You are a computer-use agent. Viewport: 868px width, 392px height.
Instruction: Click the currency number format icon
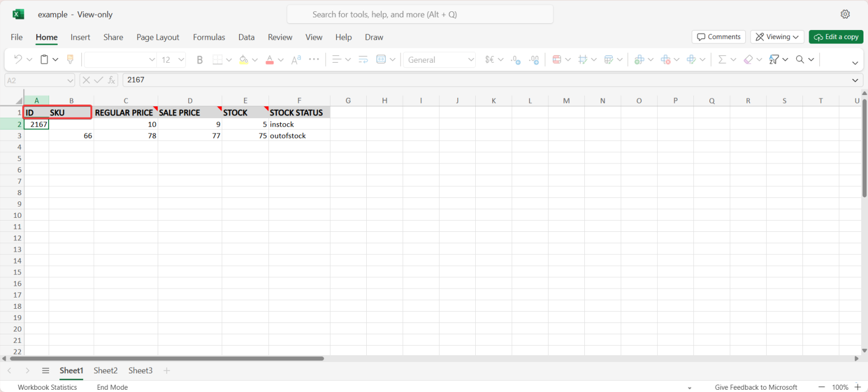(489, 59)
